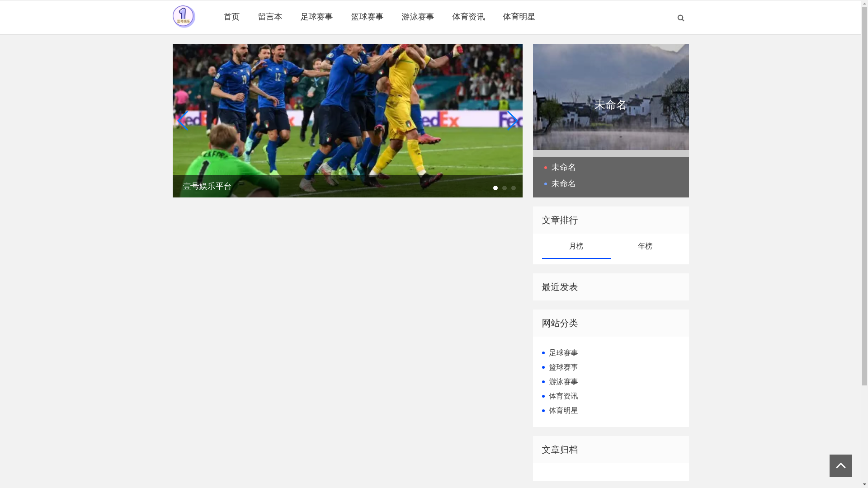Open 游泳赛事 in 网站分类 list

(563, 382)
